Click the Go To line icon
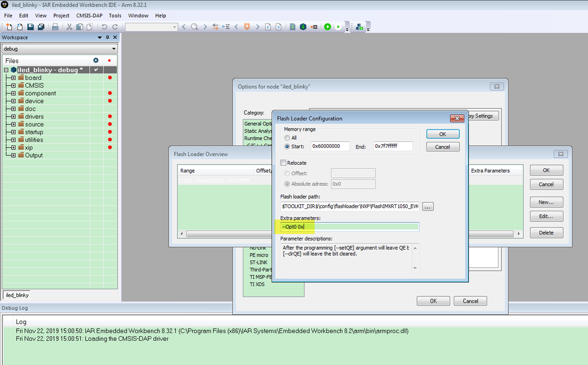The width and height of the screenshot is (588, 365). coord(226,26)
